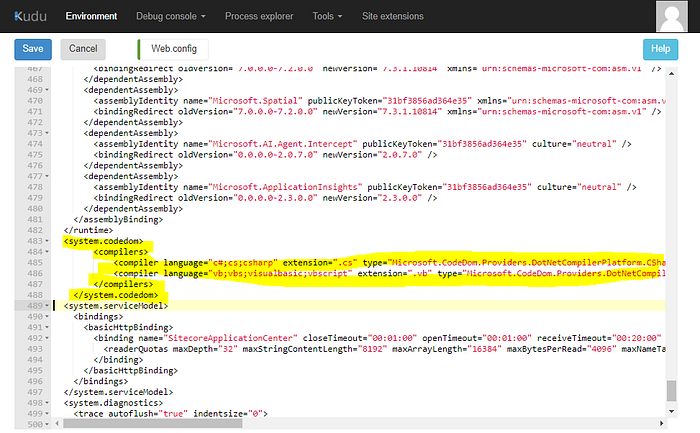
Task: Click newVersion "2.0.7.0" value
Action: 400,154
